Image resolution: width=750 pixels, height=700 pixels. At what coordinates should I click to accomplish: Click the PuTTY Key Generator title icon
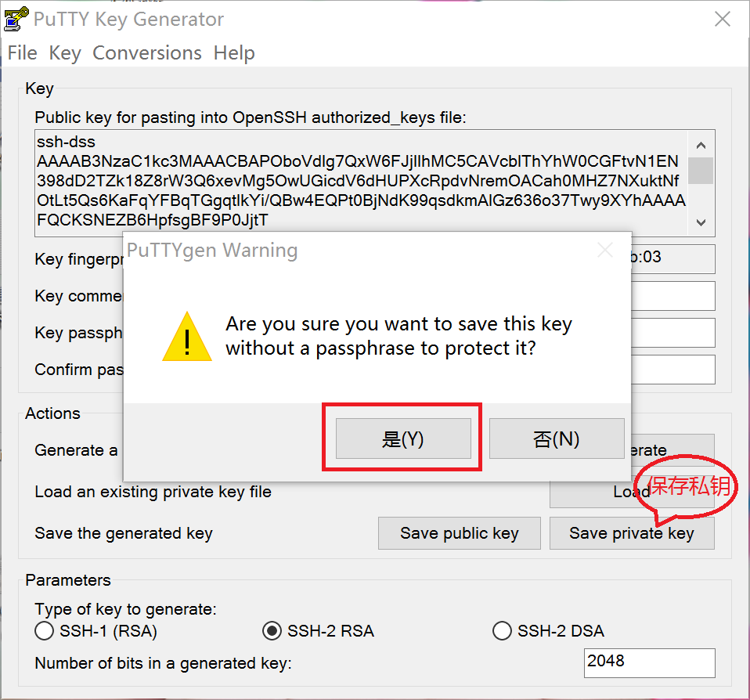[x=16, y=19]
